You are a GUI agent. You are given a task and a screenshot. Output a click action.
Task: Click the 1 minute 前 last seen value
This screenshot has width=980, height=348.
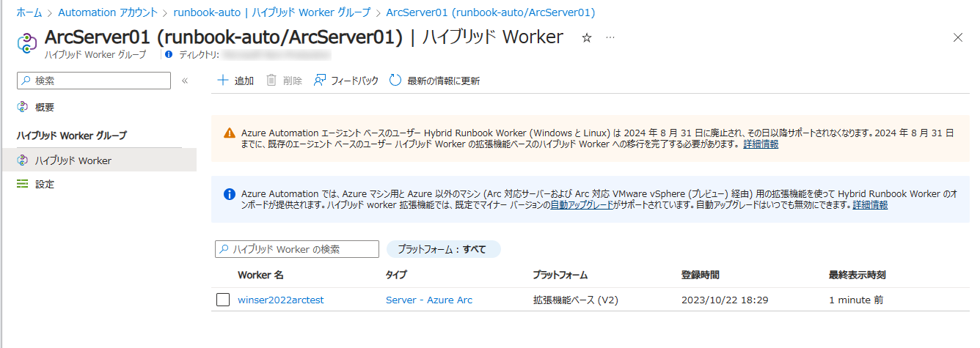855,300
